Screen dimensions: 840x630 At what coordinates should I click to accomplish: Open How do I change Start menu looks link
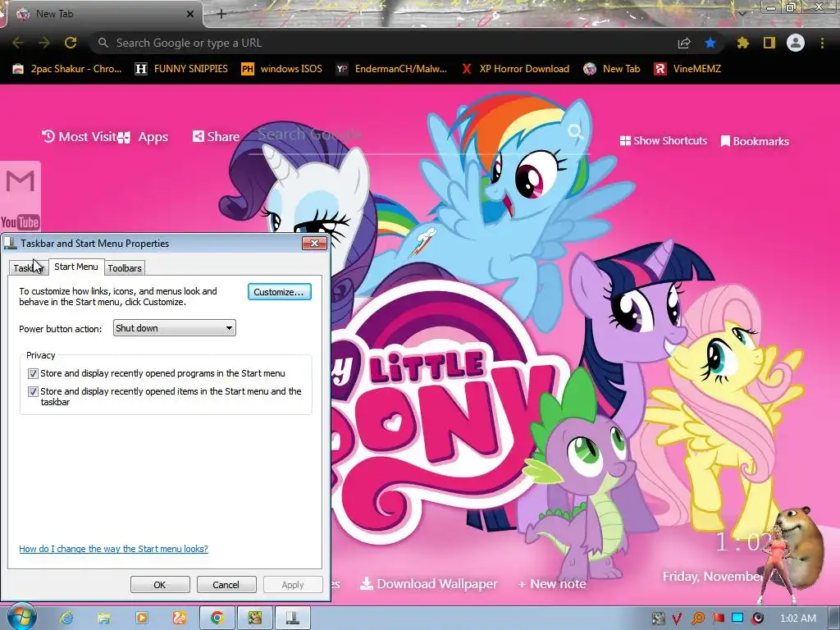pos(113,549)
